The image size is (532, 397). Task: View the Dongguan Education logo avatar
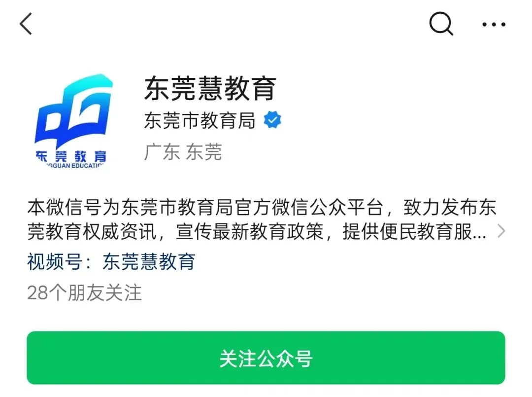coord(72,120)
